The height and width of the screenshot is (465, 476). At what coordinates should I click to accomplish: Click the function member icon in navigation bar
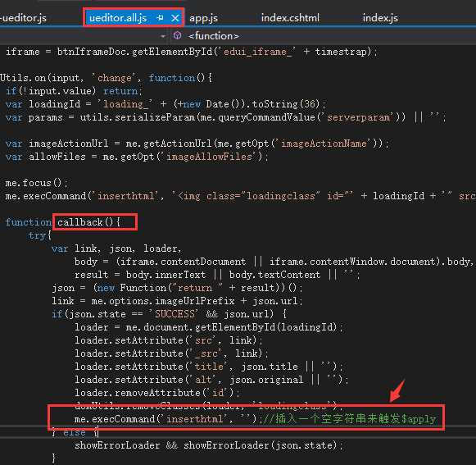pos(177,36)
